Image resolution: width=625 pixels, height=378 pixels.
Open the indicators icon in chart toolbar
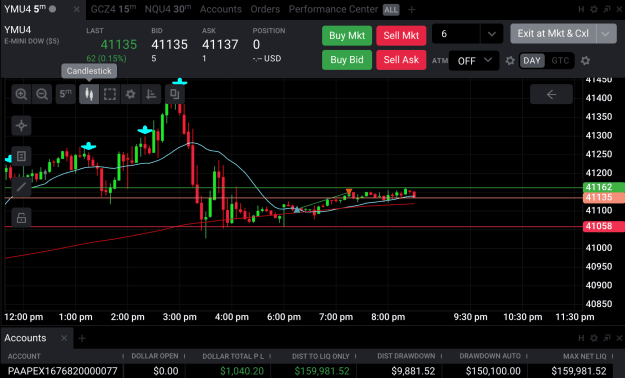click(151, 94)
